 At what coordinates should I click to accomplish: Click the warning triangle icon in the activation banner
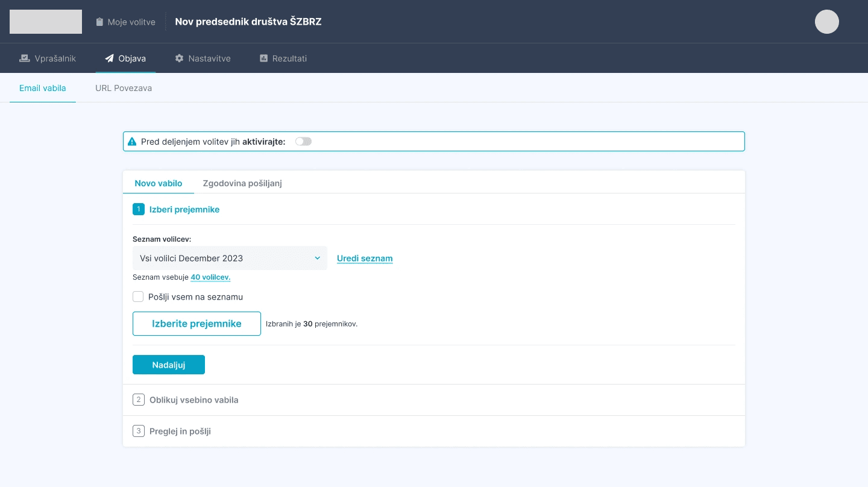[x=131, y=141]
